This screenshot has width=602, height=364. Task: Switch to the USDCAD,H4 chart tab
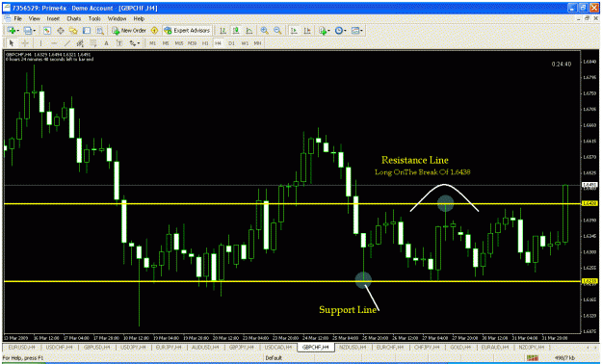click(278, 347)
